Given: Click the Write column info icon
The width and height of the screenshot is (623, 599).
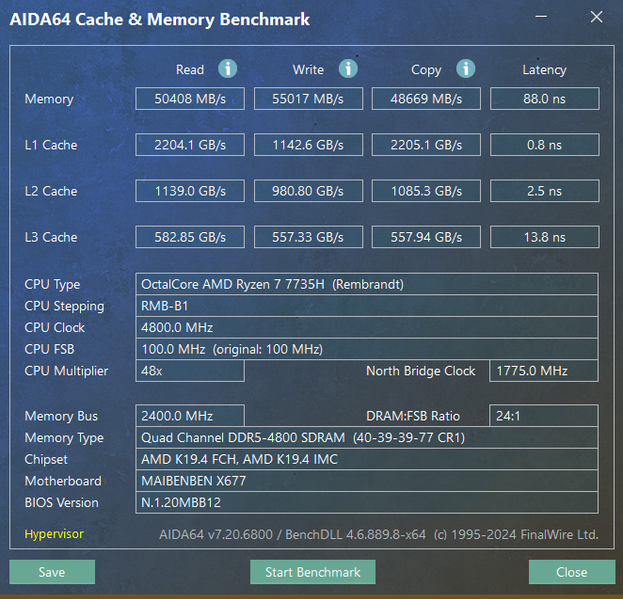Looking at the screenshot, I should tap(348, 69).
